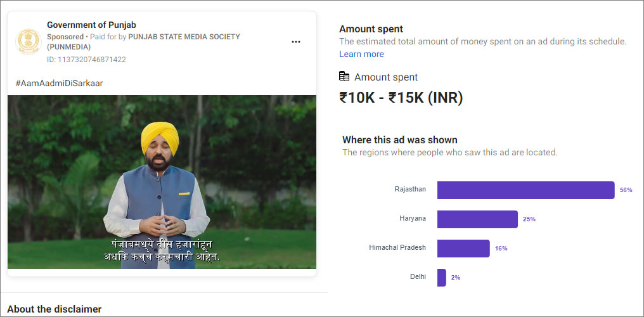Click the Where this ad was shown heading

click(399, 139)
